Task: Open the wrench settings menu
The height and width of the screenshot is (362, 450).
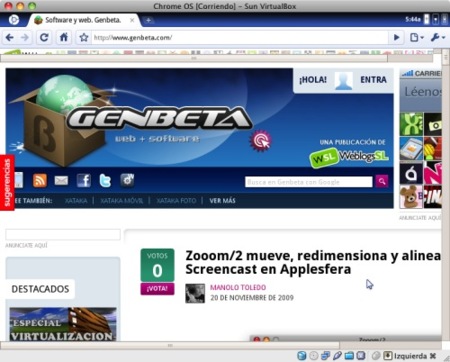Action: point(438,37)
